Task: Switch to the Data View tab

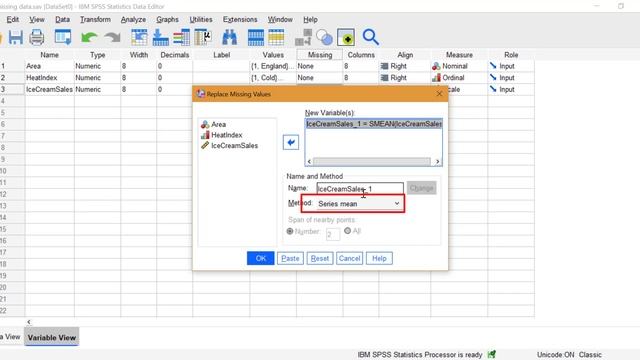Action: click(10, 337)
